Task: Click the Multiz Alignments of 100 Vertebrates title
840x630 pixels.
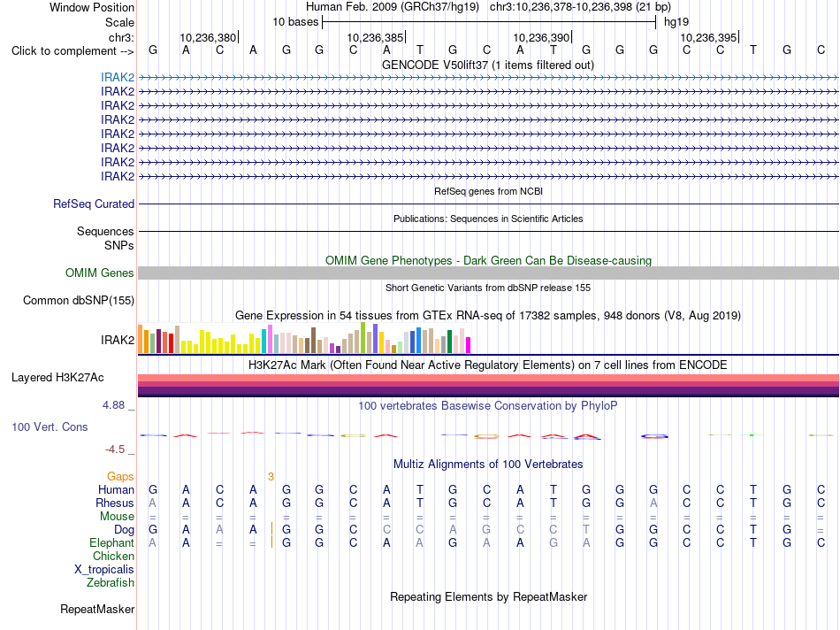Action: click(488, 465)
